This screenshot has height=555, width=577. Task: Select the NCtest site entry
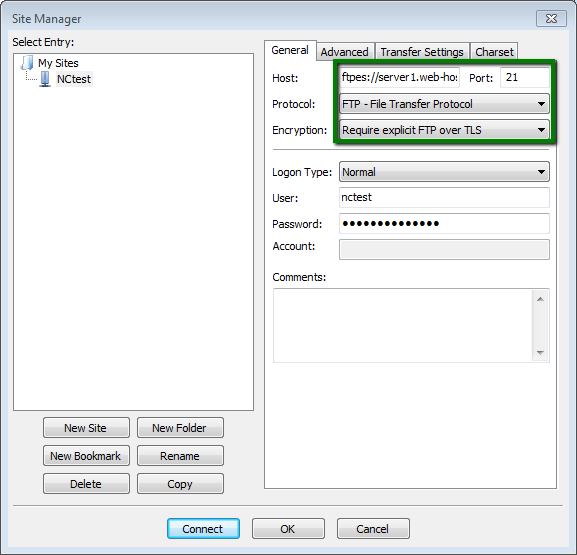coord(74,79)
